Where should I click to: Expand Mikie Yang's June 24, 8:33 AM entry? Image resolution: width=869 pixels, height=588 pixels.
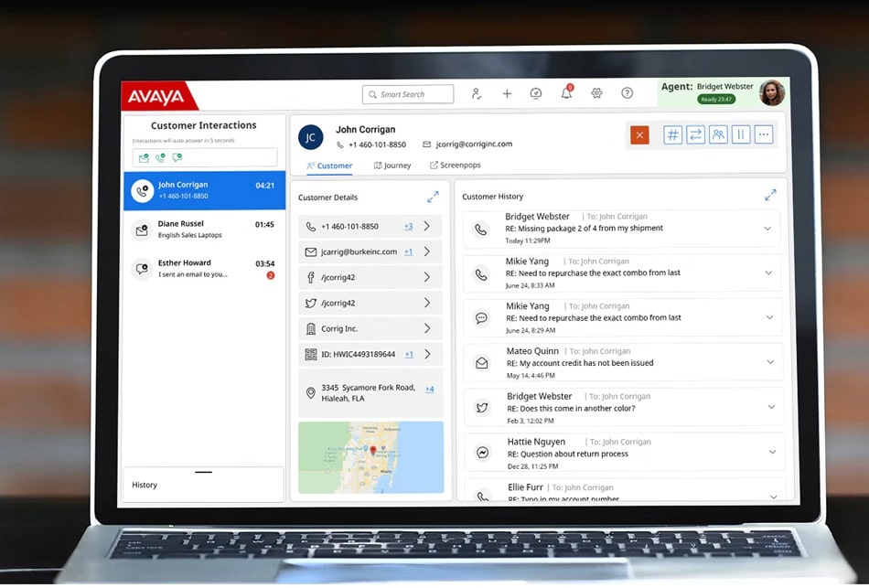768,273
